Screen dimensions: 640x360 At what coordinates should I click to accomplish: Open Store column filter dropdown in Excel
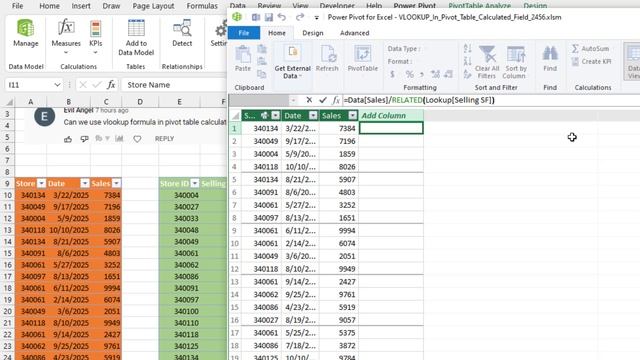41,183
